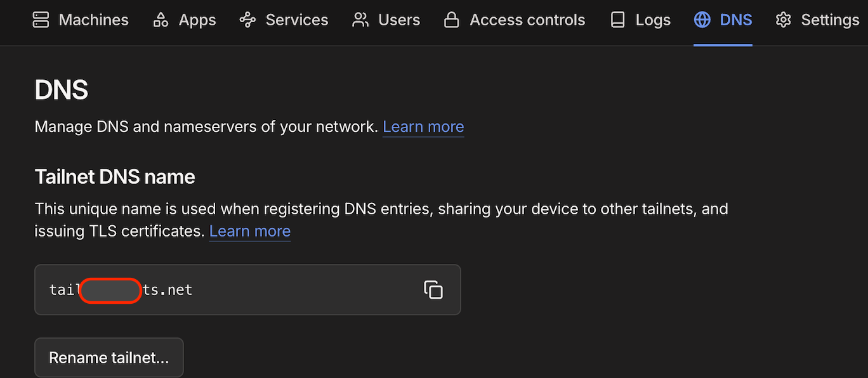Image resolution: width=868 pixels, height=378 pixels.
Task: Open the Access controls tab
Action: pos(527,20)
